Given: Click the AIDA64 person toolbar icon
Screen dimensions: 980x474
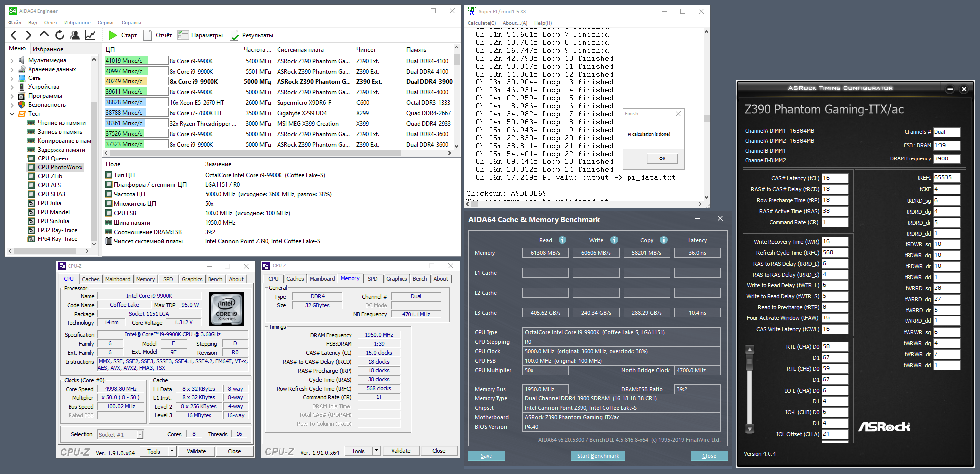Looking at the screenshot, I should click(75, 35).
